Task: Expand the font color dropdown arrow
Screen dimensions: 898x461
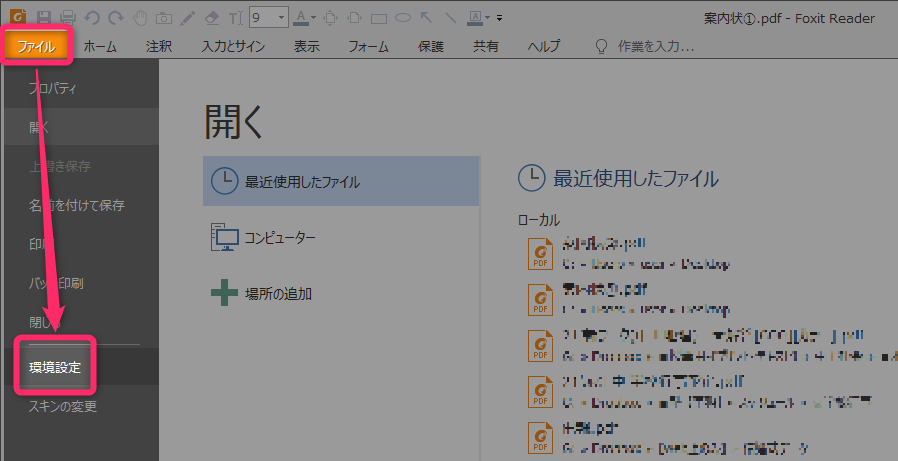Action: click(x=313, y=18)
